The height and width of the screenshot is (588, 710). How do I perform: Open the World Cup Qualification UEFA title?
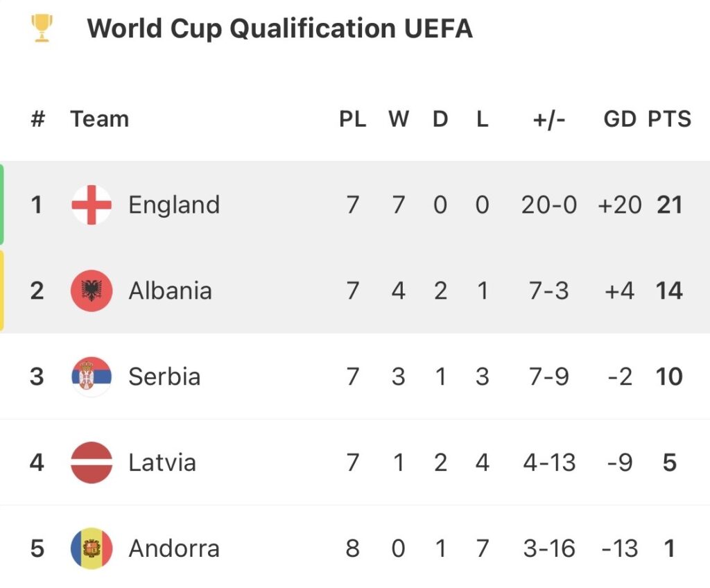[x=279, y=28]
